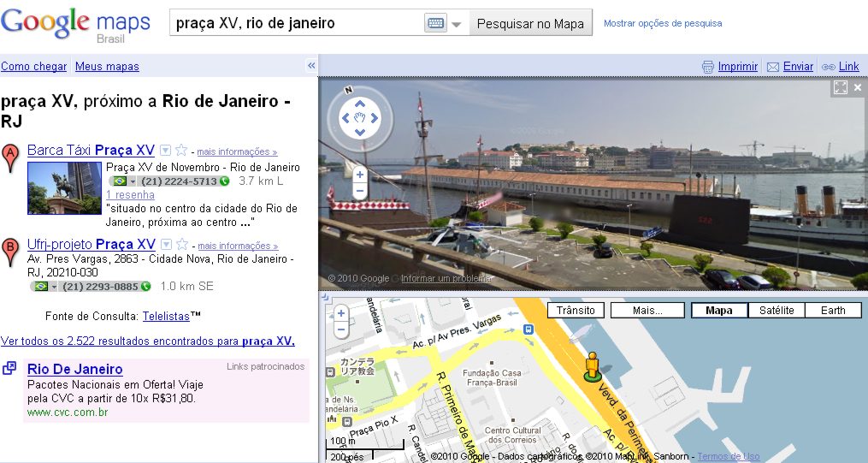Screen dimensions: 868x463
Task: Click the Link text in top right
Action: [848, 67]
